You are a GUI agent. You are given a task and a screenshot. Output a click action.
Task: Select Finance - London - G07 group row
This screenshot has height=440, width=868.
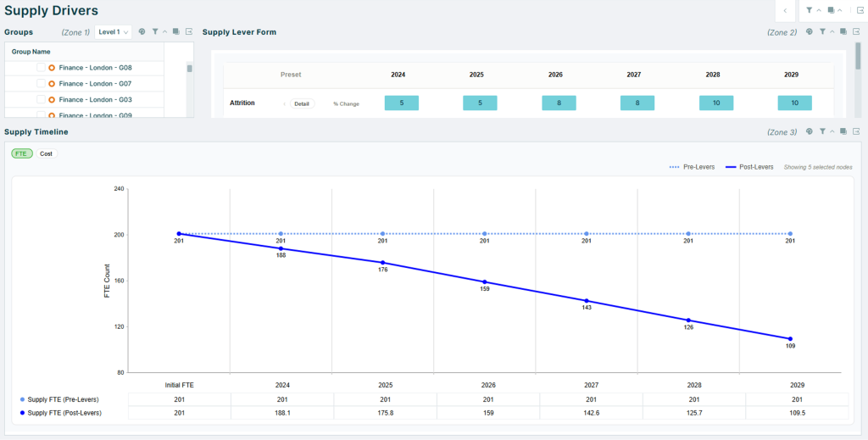coord(85,84)
